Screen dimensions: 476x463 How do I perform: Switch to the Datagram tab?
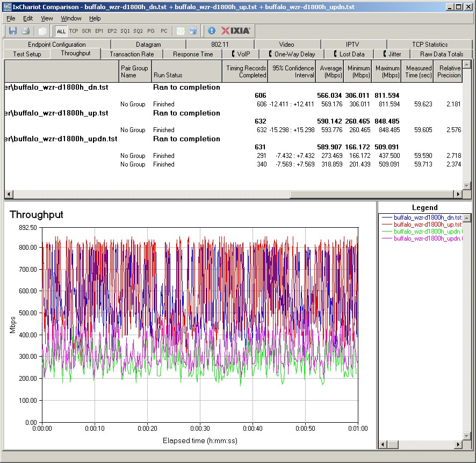(x=148, y=44)
